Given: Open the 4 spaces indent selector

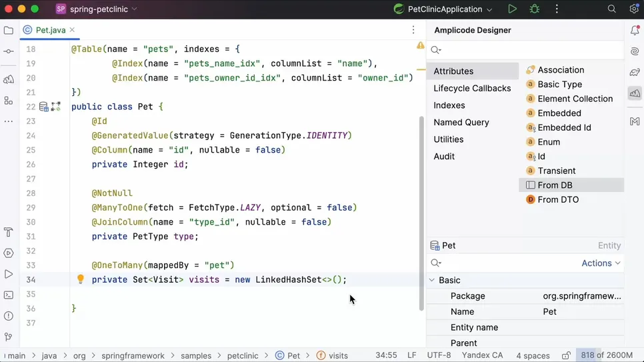Looking at the screenshot, I should [x=533, y=355].
